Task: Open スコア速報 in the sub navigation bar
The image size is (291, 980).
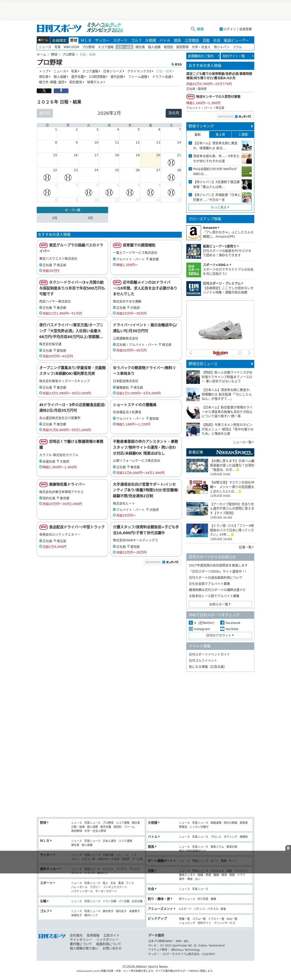Action: pyautogui.click(x=106, y=47)
